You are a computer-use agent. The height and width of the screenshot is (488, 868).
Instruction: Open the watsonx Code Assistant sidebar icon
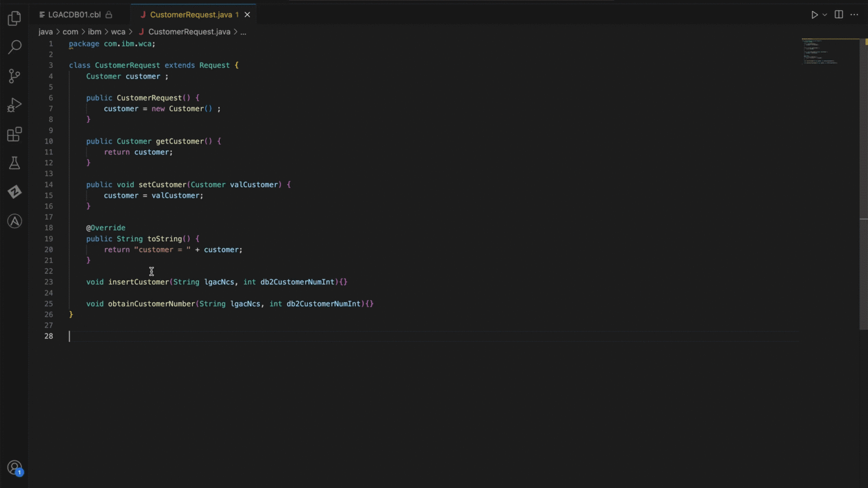14,221
